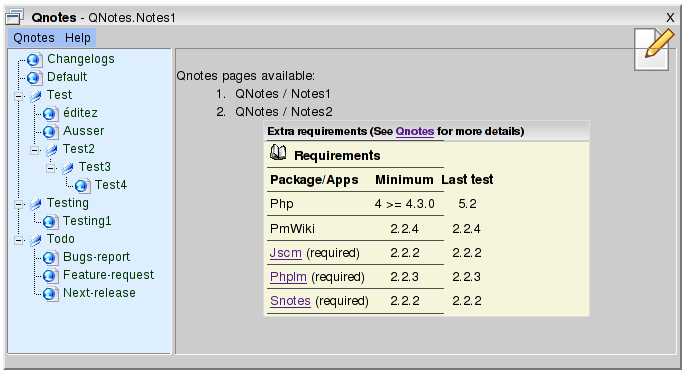Click the Changelogs page globe icon

34,60
